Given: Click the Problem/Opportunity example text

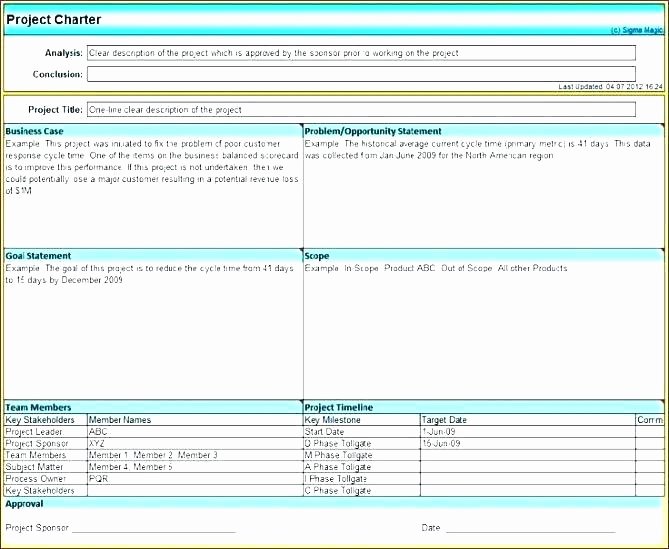Looking at the screenshot, I should pyautogui.click(x=477, y=149).
